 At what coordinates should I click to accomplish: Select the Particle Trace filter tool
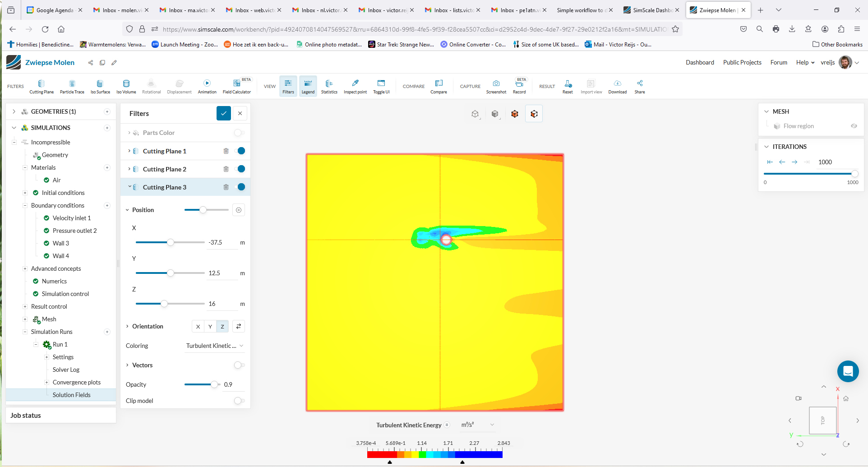[x=72, y=86]
